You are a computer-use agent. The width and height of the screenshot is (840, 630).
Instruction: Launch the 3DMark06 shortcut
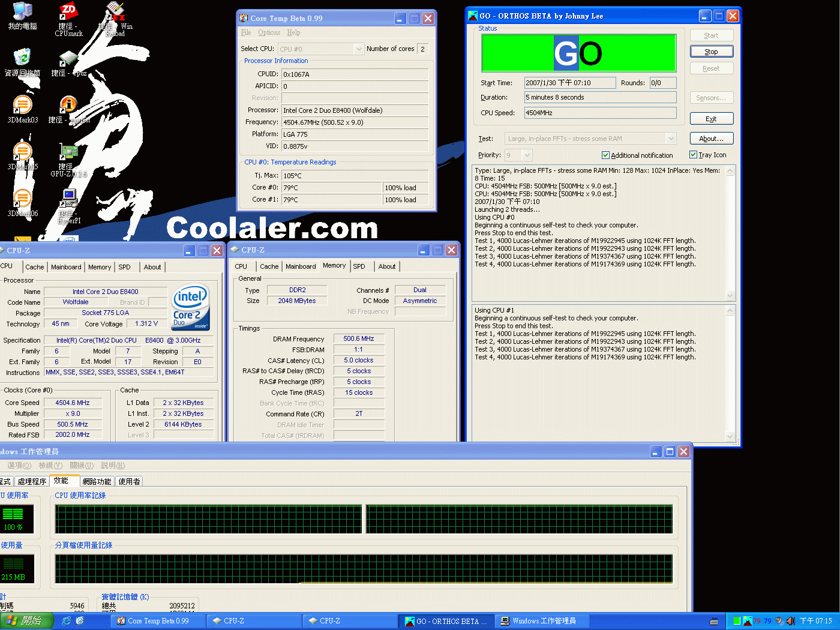point(22,198)
